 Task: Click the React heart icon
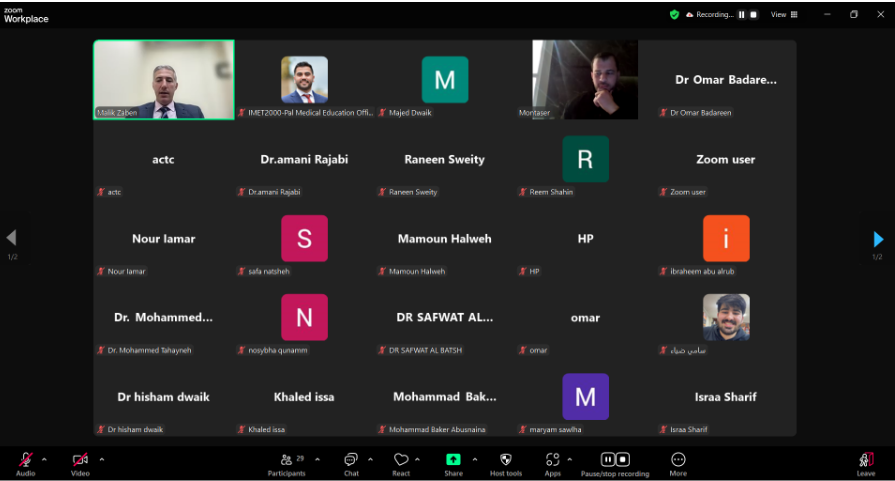(401, 461)
